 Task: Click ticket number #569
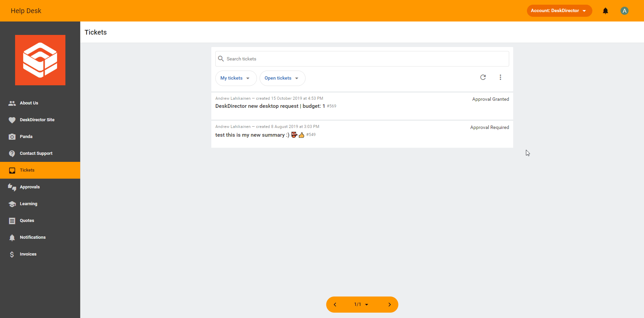tap(331, 106)
